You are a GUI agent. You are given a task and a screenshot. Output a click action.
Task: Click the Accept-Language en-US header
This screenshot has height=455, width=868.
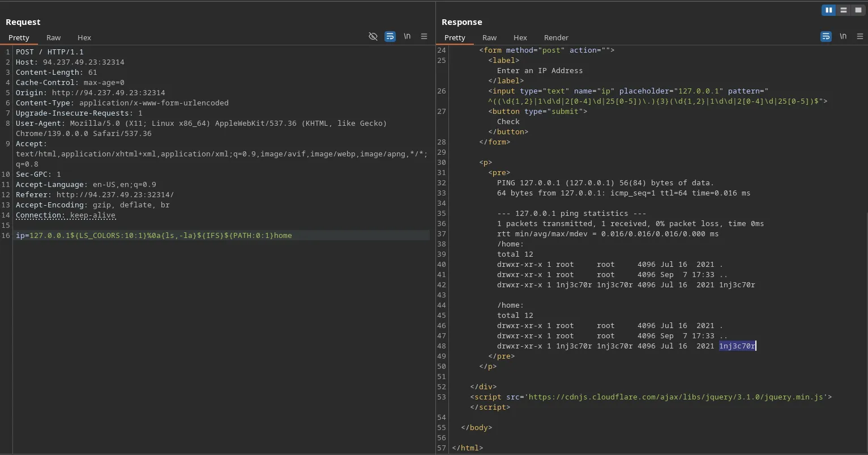point(86,184)
